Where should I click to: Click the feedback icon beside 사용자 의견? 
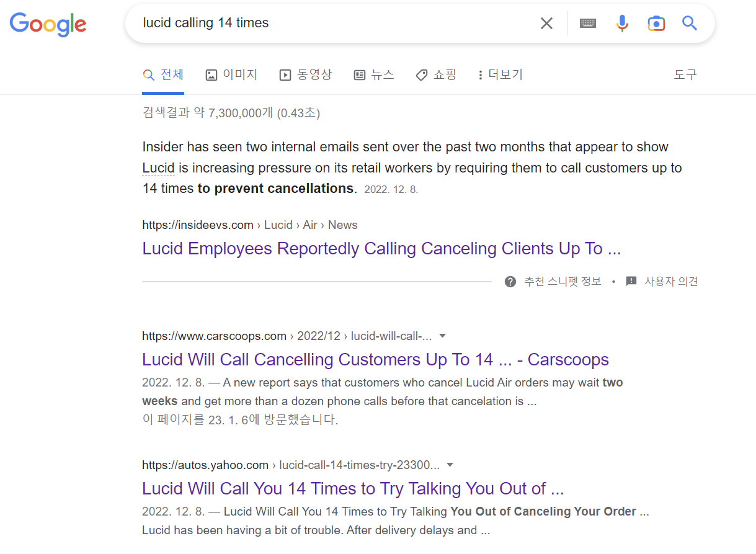click(x=631, y=282)
